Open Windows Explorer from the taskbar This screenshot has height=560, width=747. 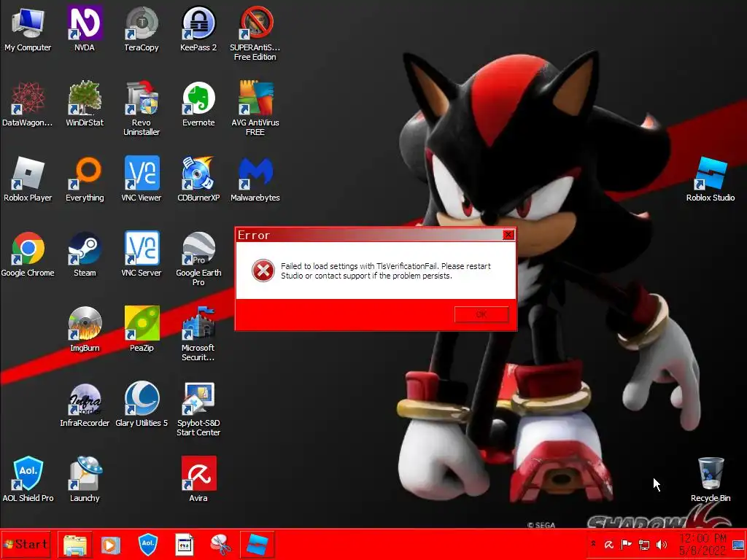coord(75,545)
